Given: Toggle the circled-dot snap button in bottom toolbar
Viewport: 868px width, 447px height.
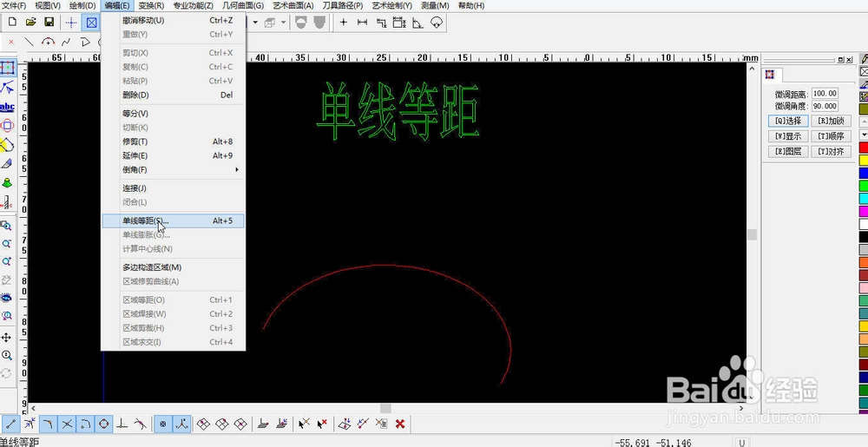Looking at the screenshot, I should [163, 424].
